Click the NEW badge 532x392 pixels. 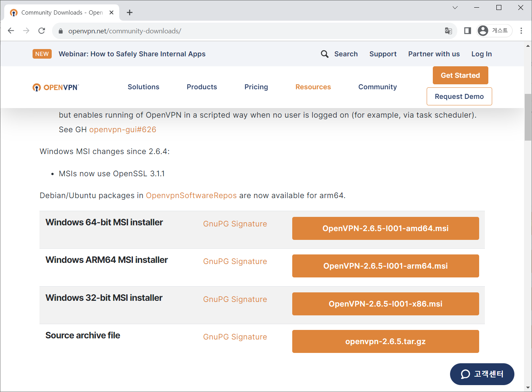pos(42,54)
